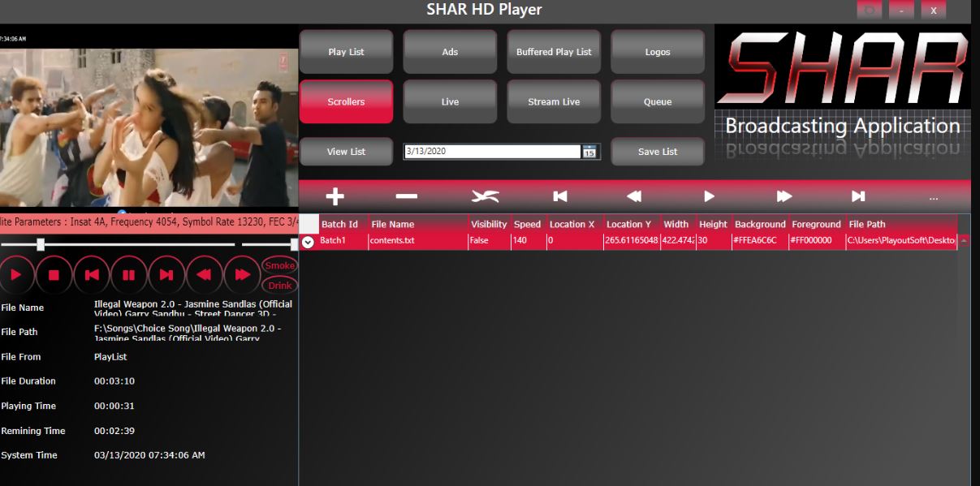Click the Foreground column header

click(x=817, y=224)
